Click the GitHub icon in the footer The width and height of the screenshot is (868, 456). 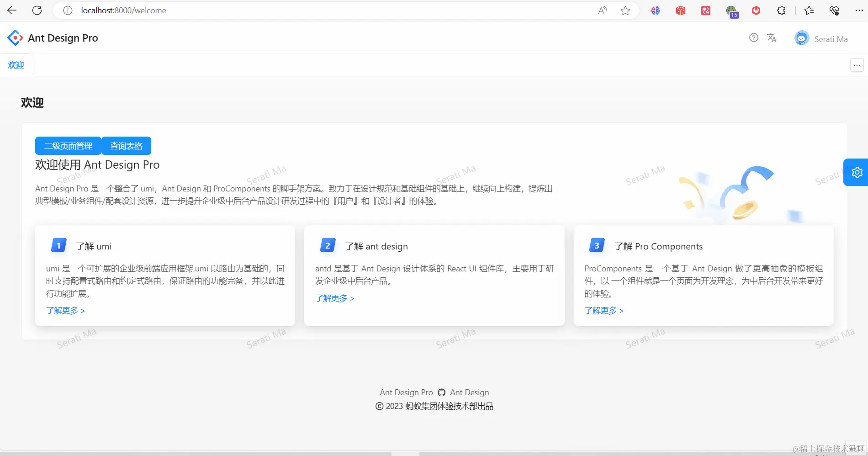pos(441,392)
